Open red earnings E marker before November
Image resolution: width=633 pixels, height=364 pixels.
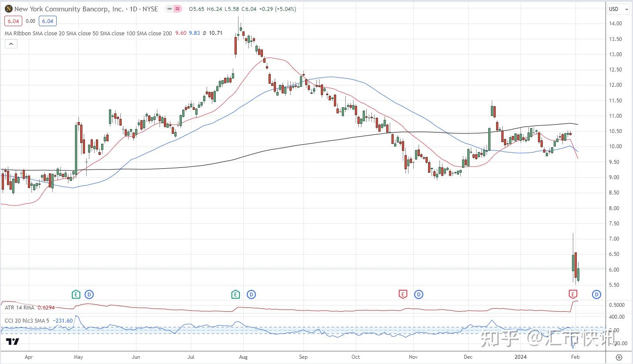403,295
